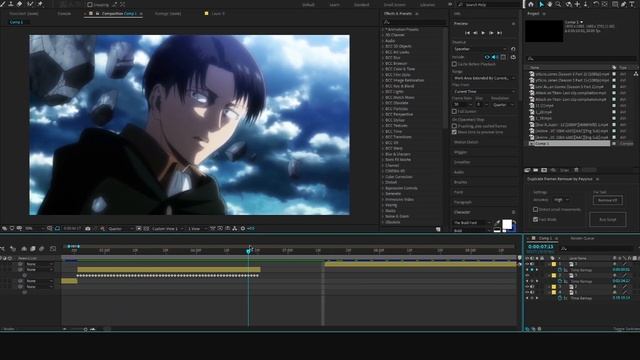Open the Range 'Work Area Extended' dropdown
Image resolution: width=640 pixels, height=360 pixels.
(x=484, y=78)
